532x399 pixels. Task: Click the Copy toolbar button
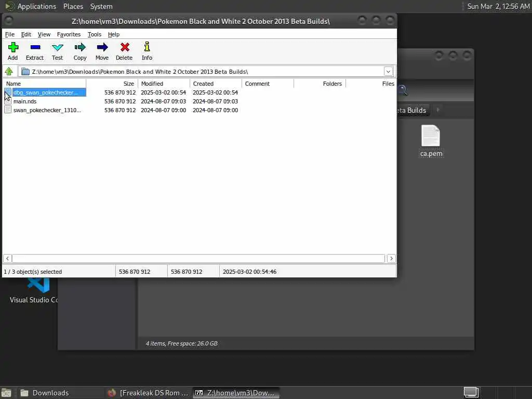click(x=80, y=51)
